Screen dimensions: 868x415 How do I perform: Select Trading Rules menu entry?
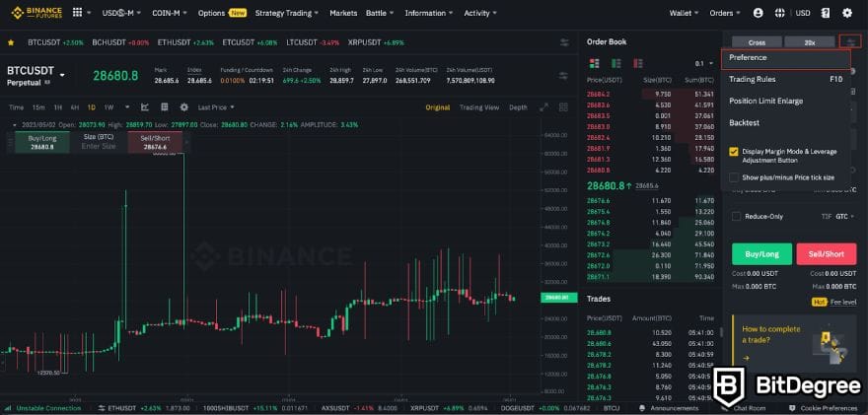[x=785, y=79]
